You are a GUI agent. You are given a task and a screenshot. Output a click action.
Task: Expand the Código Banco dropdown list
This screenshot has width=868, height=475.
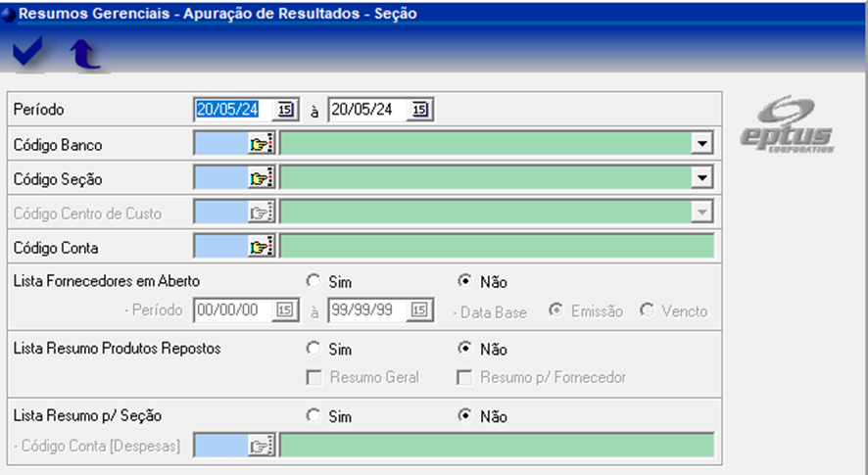coord(701,145)
